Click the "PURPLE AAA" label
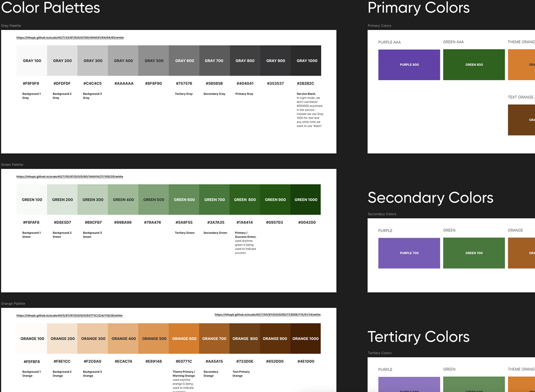The image size is (535, 392). click(x=390, y=42)
